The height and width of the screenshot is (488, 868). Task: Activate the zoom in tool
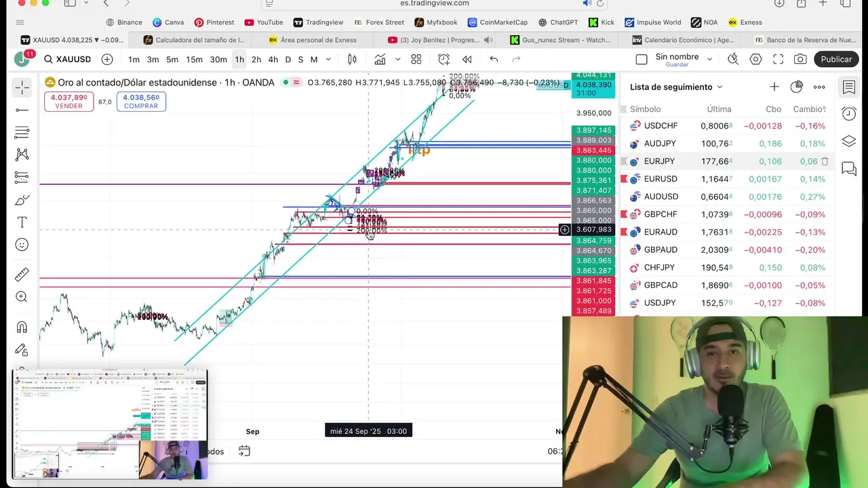coord(22,297)
